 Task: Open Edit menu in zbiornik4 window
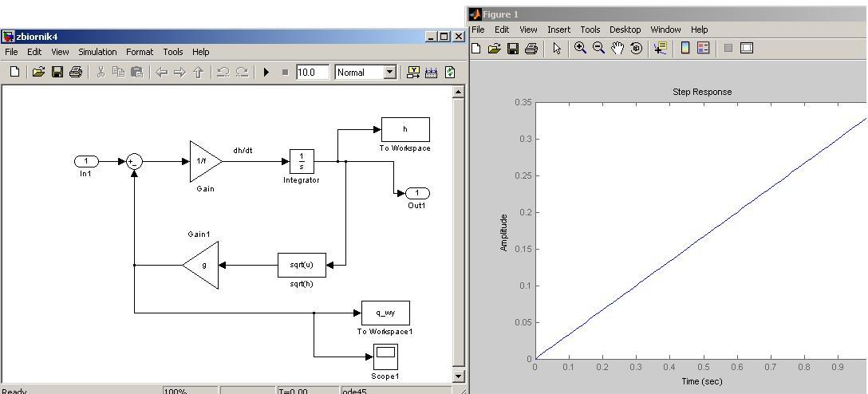pyautogui.click(x=34, y=52)
